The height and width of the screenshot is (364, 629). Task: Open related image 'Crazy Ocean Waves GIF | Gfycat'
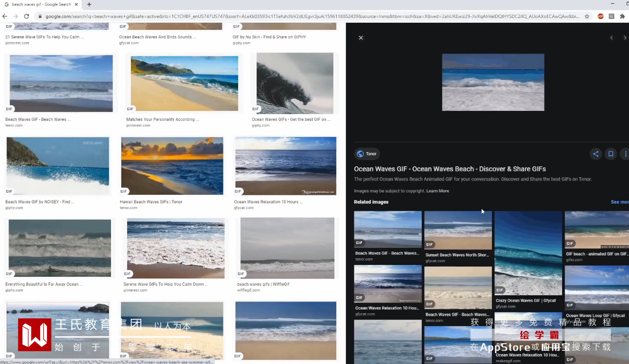pyautogui.click(x=528, y=253)
